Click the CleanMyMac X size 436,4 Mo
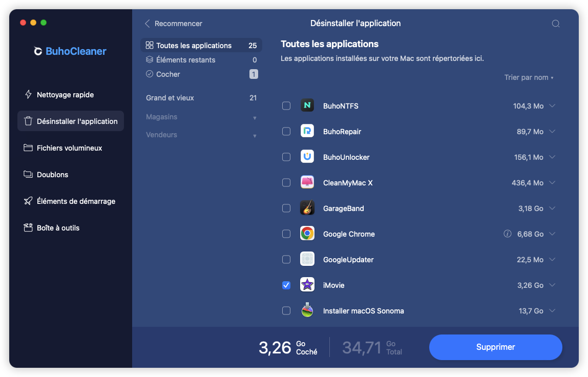Image resolution: width=588 pixels, height=377 pixels. click(528, 183)
